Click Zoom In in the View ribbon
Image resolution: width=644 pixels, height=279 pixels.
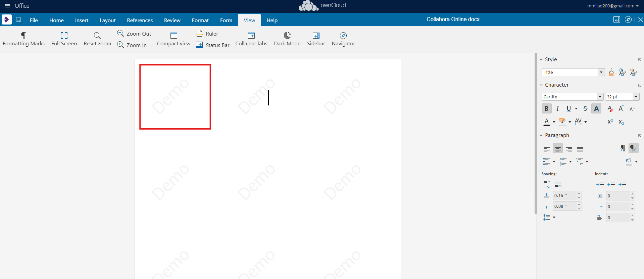pos(132,45)
